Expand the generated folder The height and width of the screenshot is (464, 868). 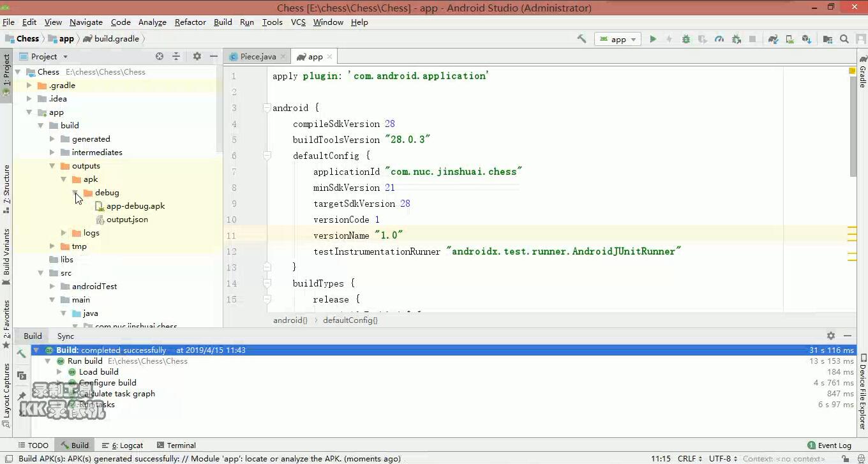(52, 139)
